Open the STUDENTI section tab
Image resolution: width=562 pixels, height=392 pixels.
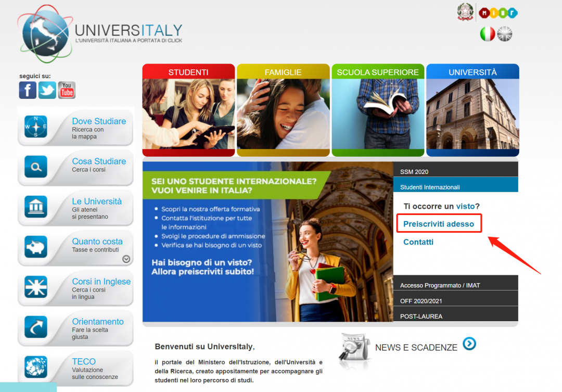pos(188,72)
